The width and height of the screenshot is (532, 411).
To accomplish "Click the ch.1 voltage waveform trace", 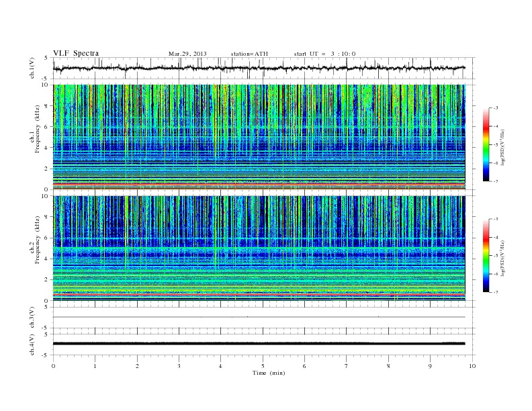I will pos(259,68).
